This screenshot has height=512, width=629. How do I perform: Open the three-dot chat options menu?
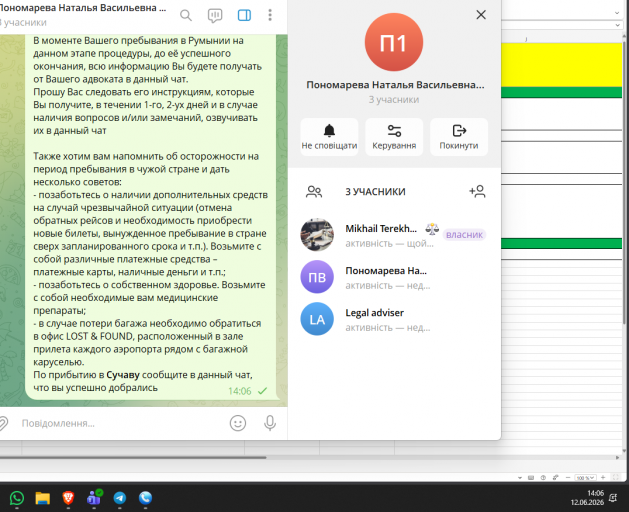(270, 15)
